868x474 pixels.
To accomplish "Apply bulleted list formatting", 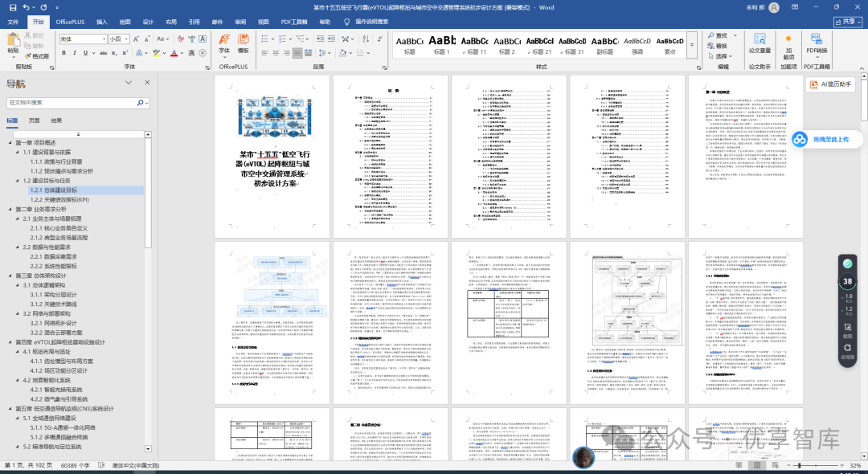I will tap(264, 39).
